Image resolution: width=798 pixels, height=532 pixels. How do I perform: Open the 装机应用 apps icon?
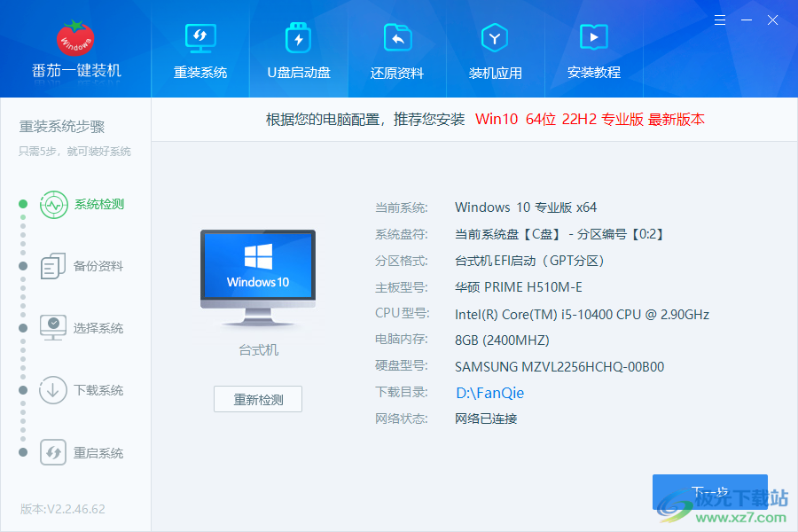tap(495, 38)
